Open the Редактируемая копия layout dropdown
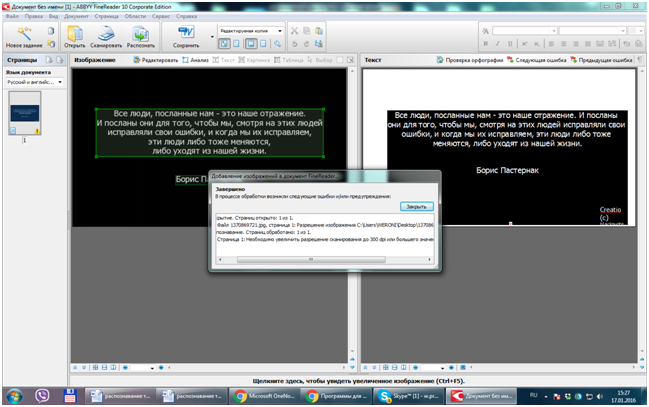This screenshot has height=407, width=649. [250, 31]
